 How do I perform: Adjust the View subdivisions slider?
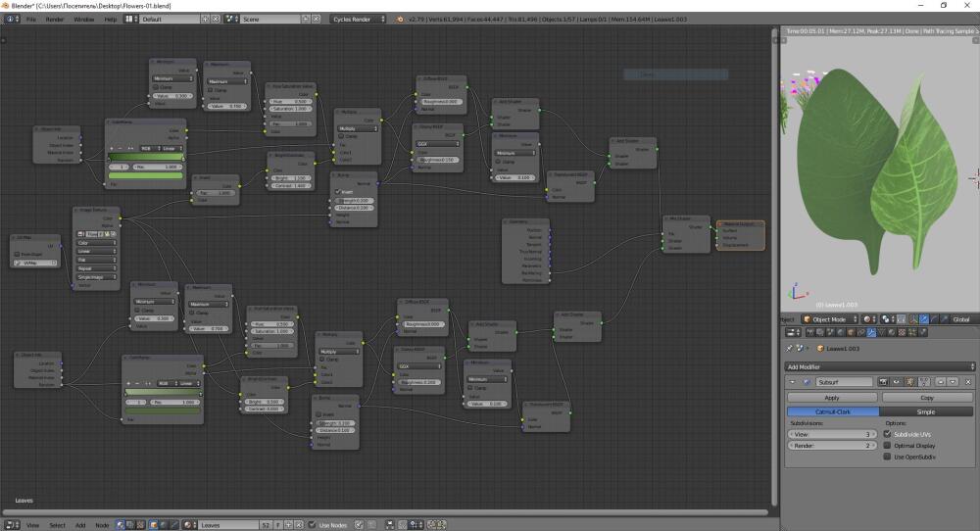tap(832, 434)
